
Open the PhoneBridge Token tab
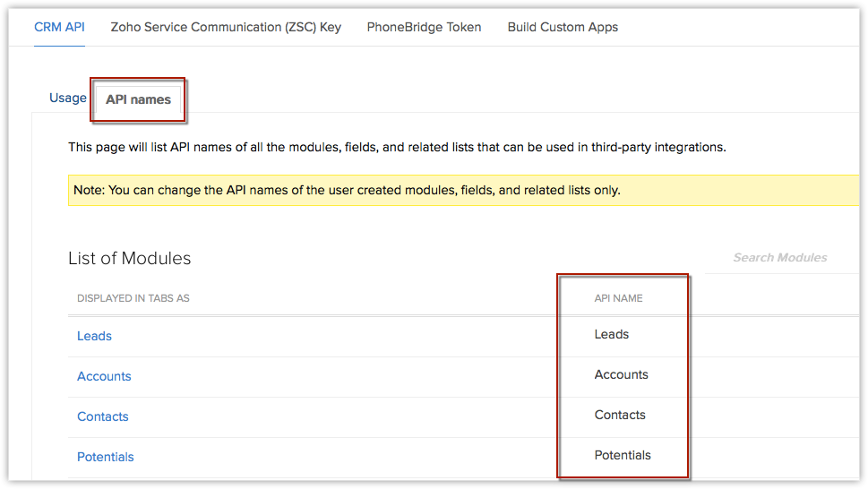[x=424, y=27]
